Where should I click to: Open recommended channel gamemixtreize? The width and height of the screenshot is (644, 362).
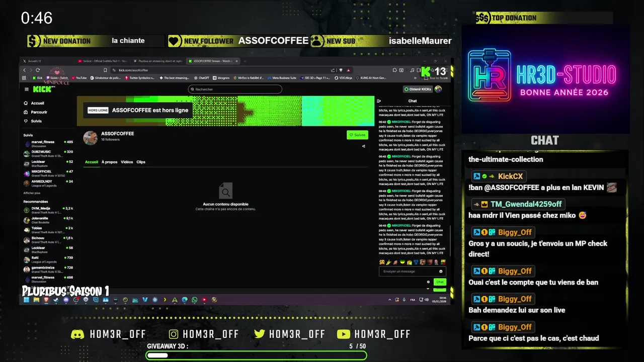click(x=48, y=269)
